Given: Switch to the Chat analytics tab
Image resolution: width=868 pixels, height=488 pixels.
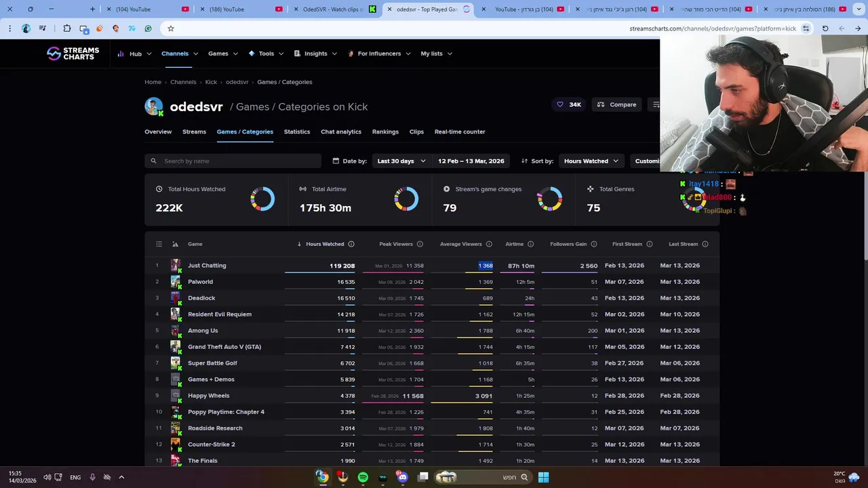Looking at the screenshot, I should 341,131.
